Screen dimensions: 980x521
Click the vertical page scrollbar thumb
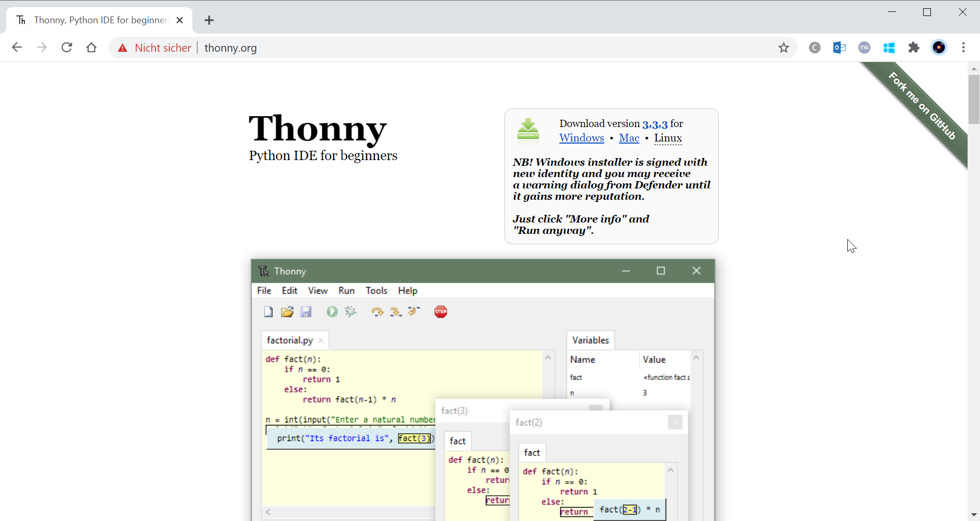pyautogui.click(x=974, y=100)
